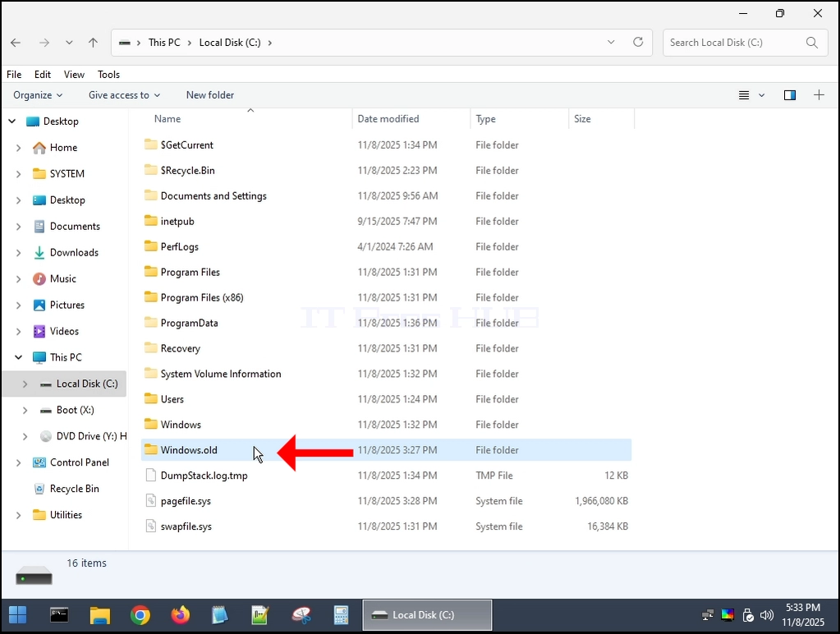840x634 pixels.
Task: Select Documents in the navigation pane
Action: [75, 226]
